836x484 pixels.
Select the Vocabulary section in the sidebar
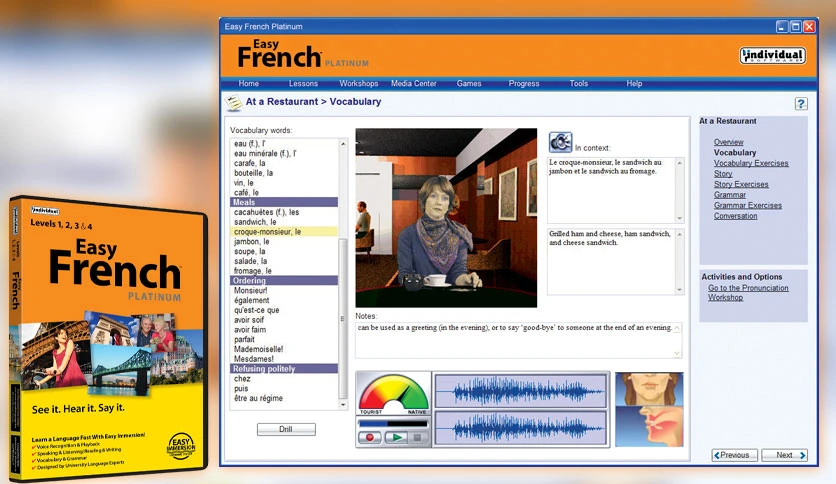pyautogui.click(x=735, y=152)
